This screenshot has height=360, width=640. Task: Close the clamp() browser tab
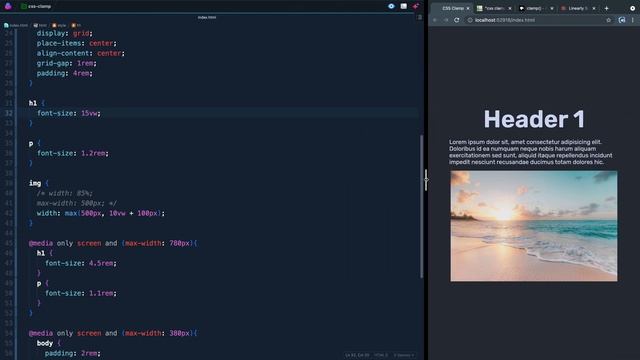(x=552, y=8)
